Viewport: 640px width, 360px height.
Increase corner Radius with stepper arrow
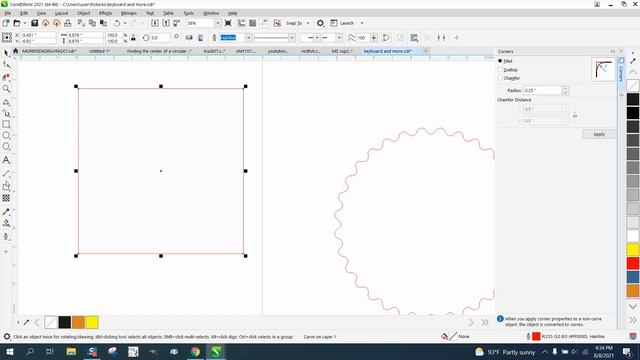565,88
